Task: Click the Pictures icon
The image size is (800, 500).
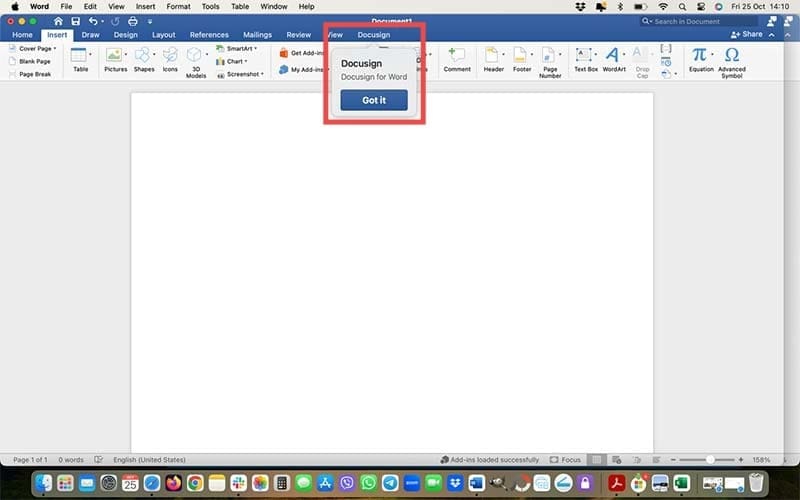Action: point(116,58)
